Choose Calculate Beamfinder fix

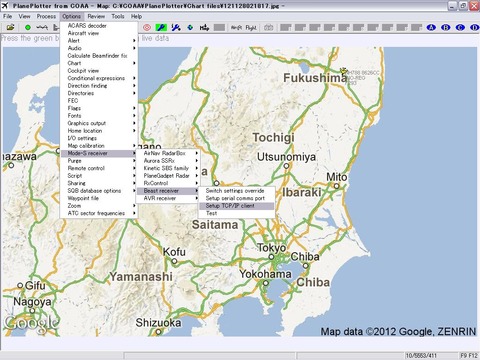pos(99,56)
